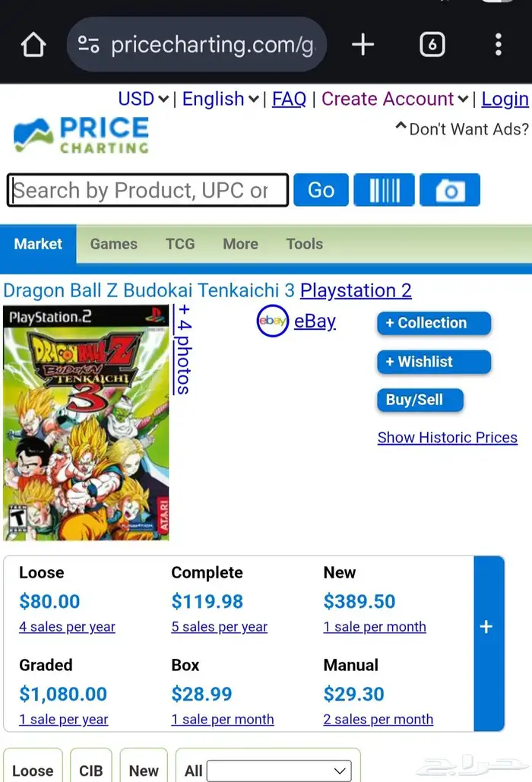Toggle the New price filter
This screenshot has height=782, width=532.
[143, 770]
